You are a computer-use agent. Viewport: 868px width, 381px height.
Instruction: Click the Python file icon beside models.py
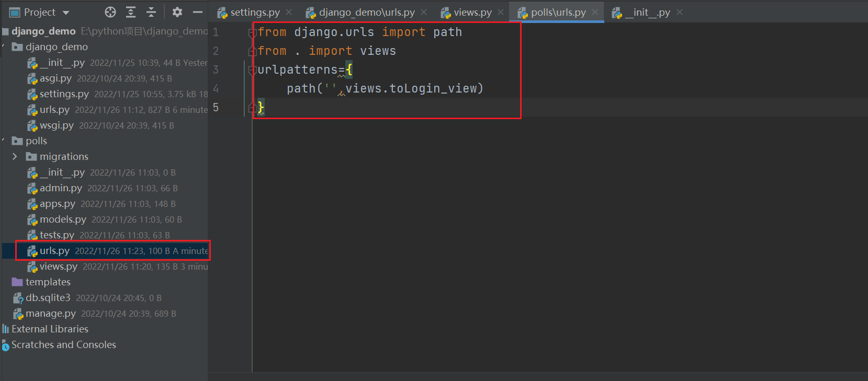tap(32, 220)
